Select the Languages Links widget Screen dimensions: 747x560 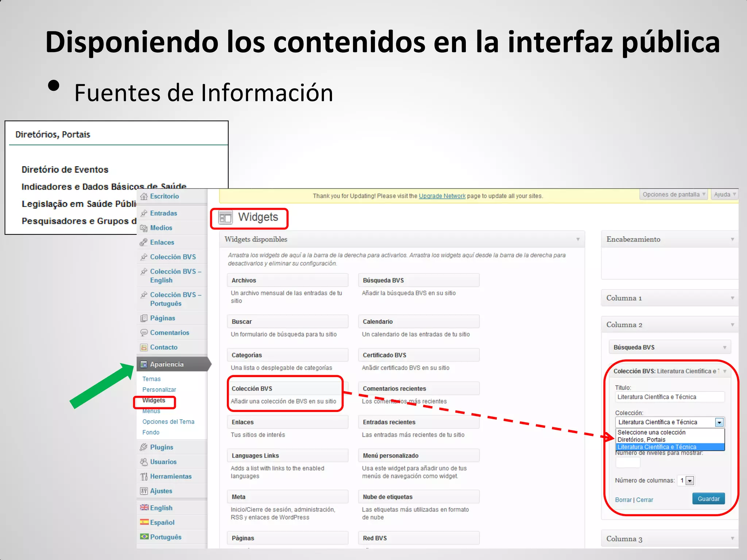287,456
